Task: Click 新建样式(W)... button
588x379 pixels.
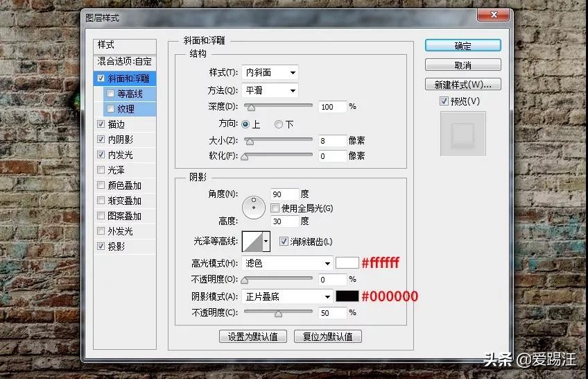Action: coord(462,85)
